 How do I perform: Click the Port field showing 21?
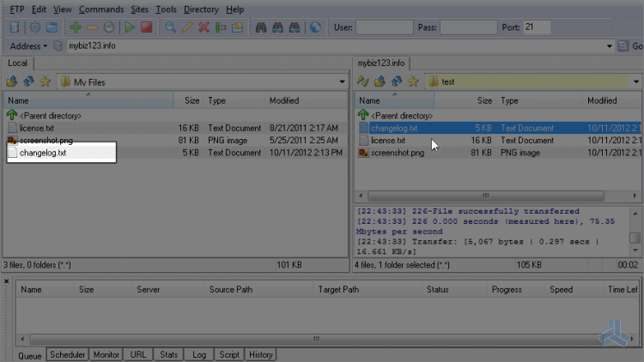coord(537,27)
